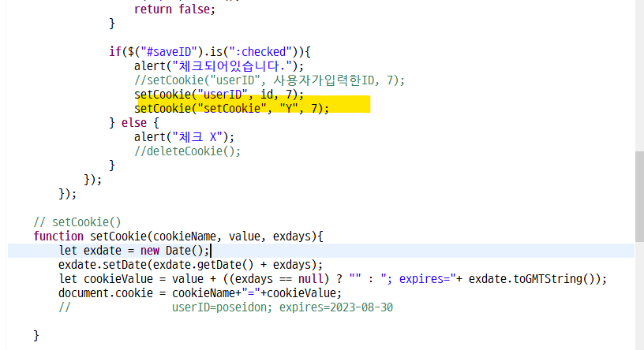Click the exdate.setDate(exdate.getDate() + exdays) line
The height and width of the screenshot is (350, 644).
tap(190, 265)
